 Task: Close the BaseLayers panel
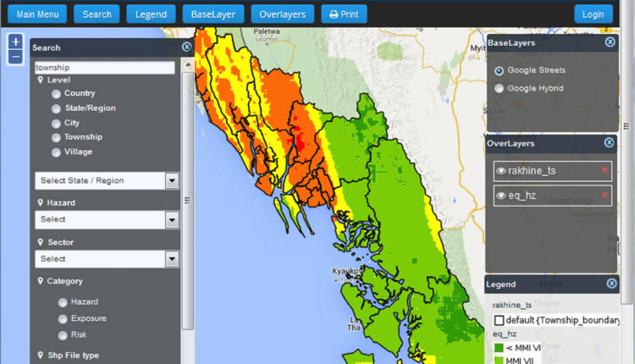(610, 41)
